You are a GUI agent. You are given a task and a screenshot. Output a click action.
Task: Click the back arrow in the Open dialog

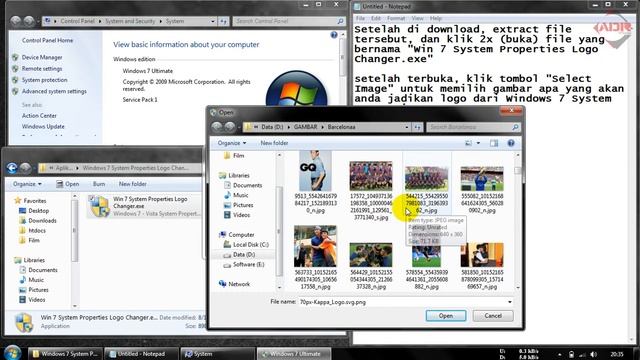tap(217, 127)
